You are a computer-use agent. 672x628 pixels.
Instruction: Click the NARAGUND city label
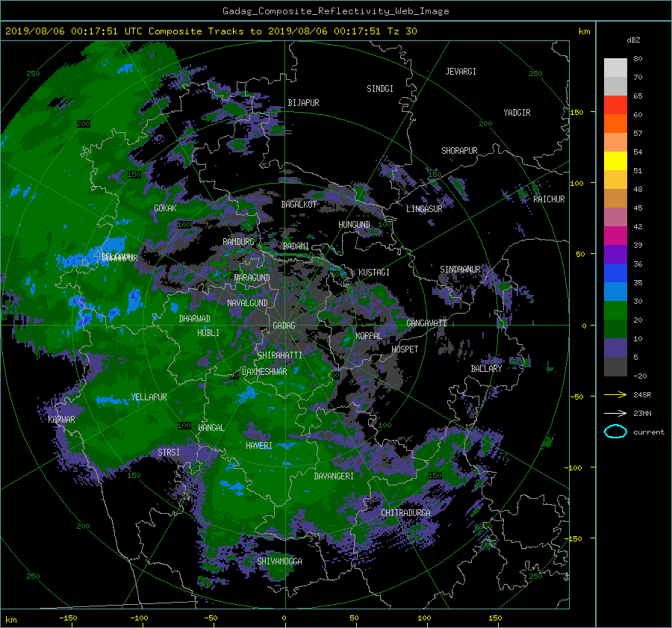pos(252,277)
